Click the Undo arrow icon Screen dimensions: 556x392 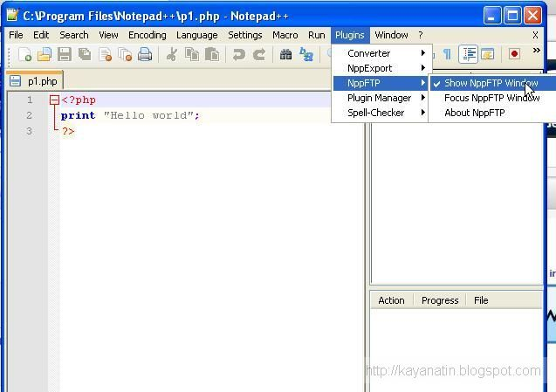(238, 55)
